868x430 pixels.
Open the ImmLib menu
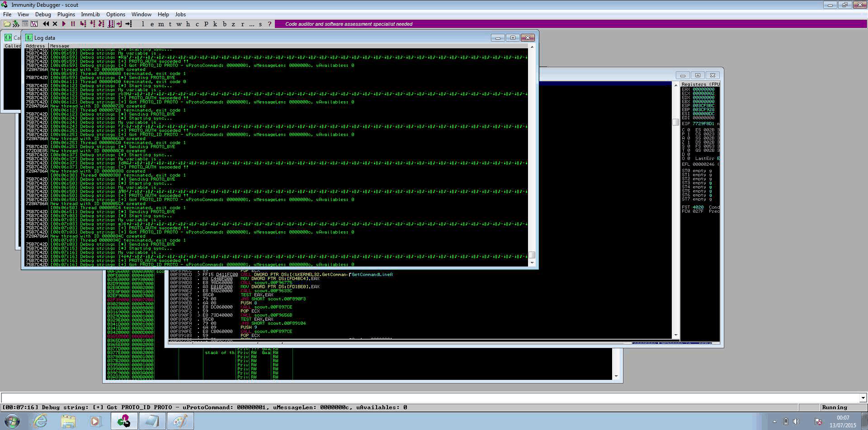pyautogui.click(x=90, y=14)
